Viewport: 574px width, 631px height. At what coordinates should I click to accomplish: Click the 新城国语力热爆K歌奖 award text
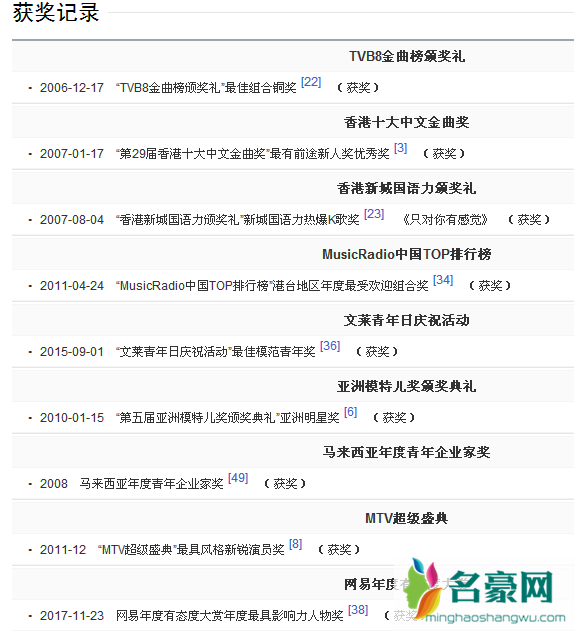pyautogui.click(x=301, y=220)
